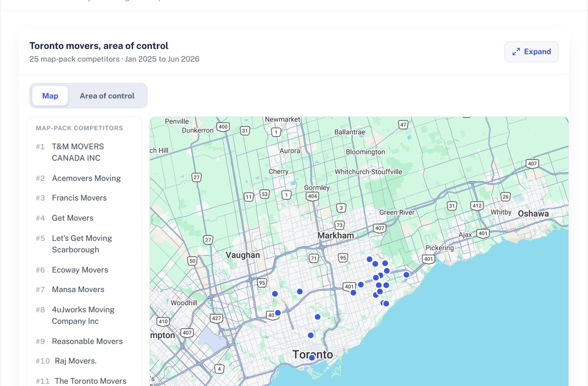Click the route 47 shield near Ballantrae
Image resolution: width=588 pixels, height=386 pixels.
pyautogui.click(x=403, y=125)
